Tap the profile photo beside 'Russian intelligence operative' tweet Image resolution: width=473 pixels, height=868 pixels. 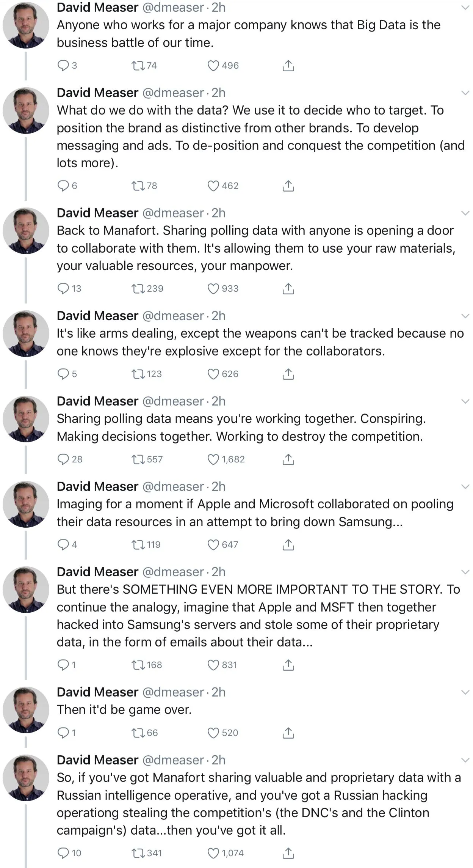pos(26,778)
